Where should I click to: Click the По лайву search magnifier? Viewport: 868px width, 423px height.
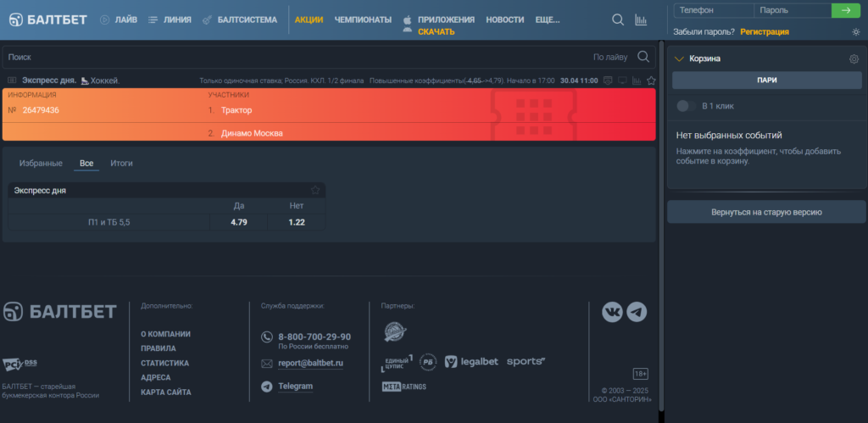click(x=643, y=57)
